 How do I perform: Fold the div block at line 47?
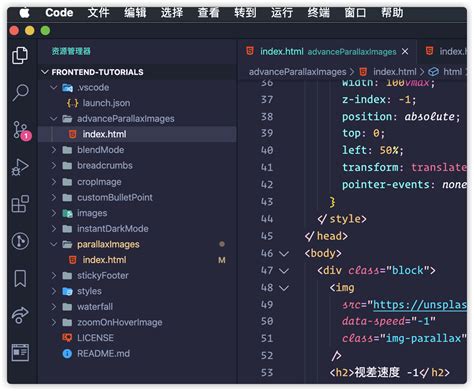point(284,271)
